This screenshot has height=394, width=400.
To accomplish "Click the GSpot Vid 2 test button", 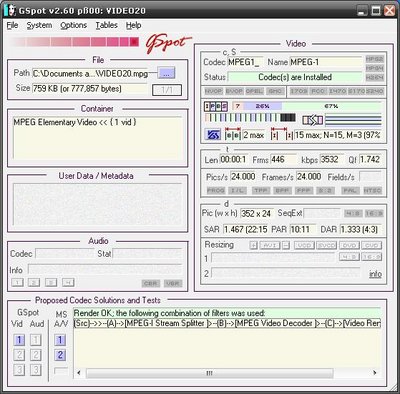I will point(19,355).
